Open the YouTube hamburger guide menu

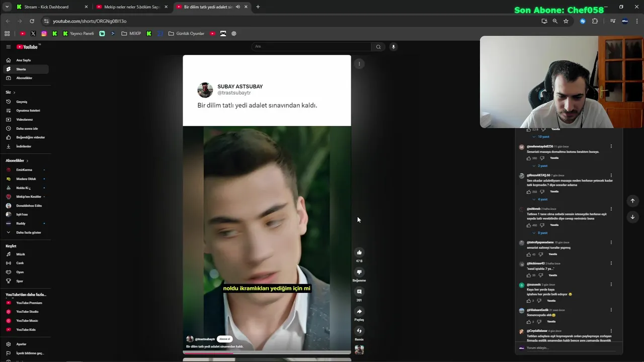tap(9, 47)
